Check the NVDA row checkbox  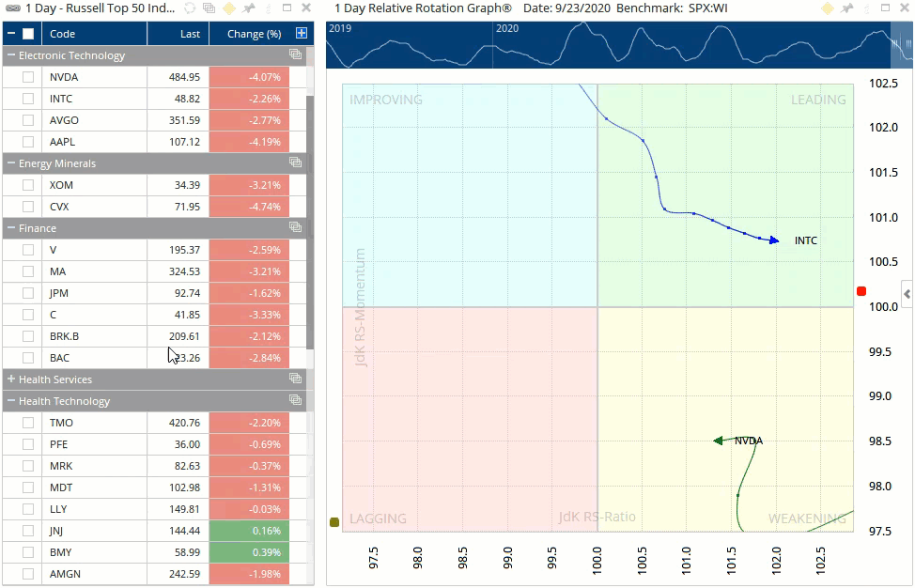28,77
